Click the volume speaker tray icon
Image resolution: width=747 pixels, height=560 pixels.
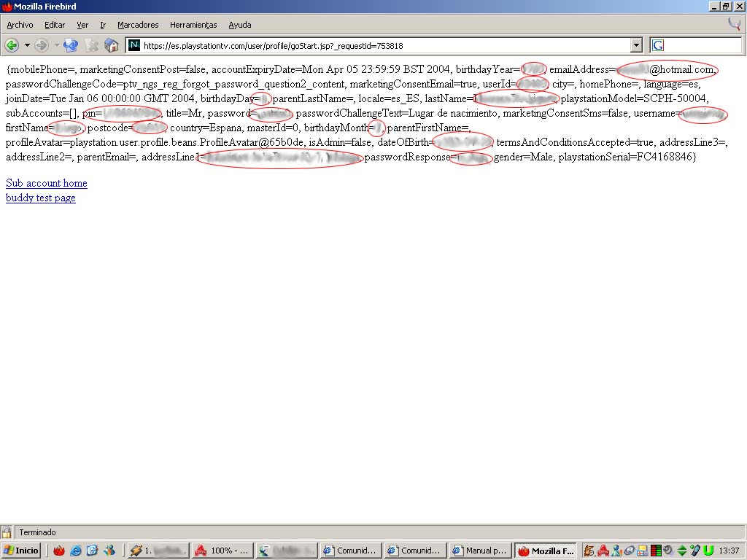click(x=667, y=551)
